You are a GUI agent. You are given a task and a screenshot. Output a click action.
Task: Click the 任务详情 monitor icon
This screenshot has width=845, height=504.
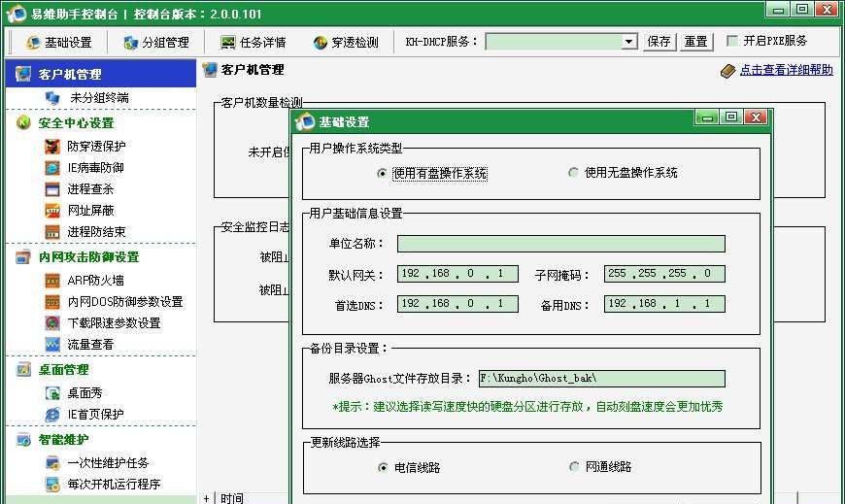(228, 43)
